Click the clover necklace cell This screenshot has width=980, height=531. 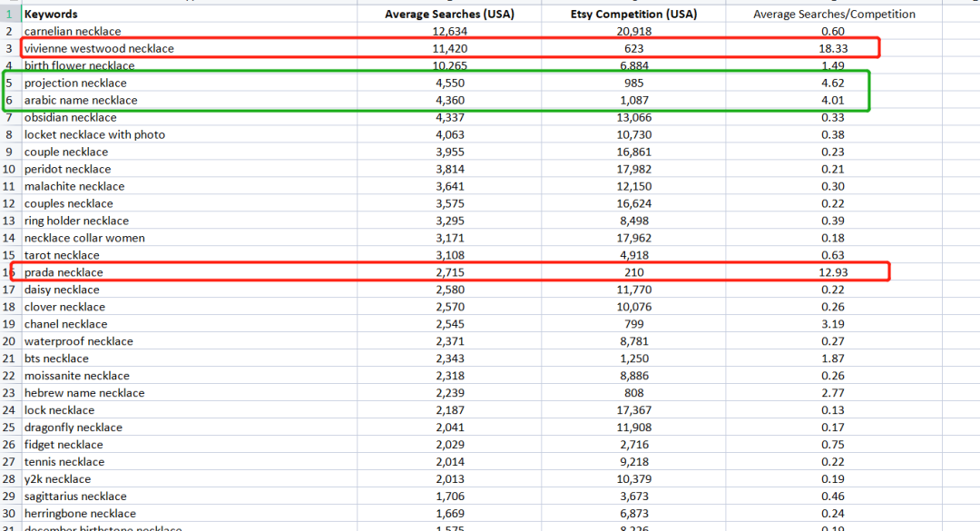tap(190, 307)
